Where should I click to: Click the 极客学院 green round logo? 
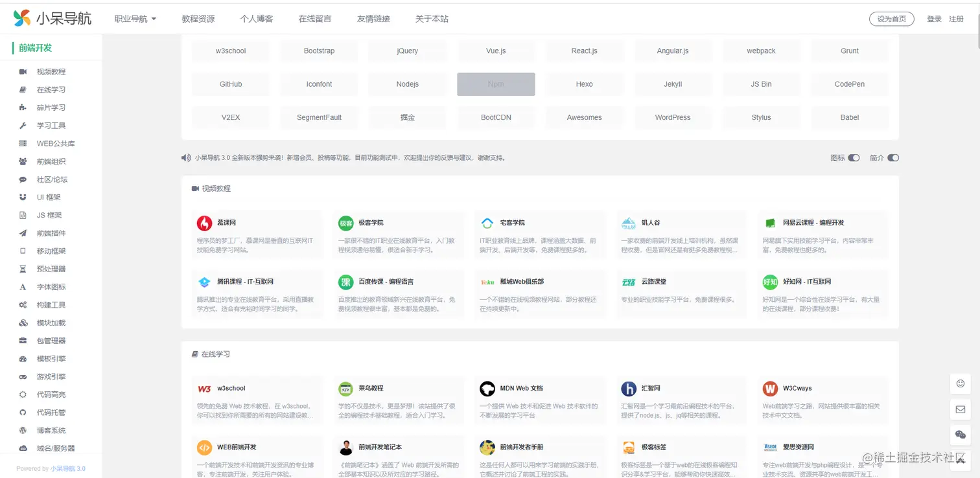[x=345, y=223]
